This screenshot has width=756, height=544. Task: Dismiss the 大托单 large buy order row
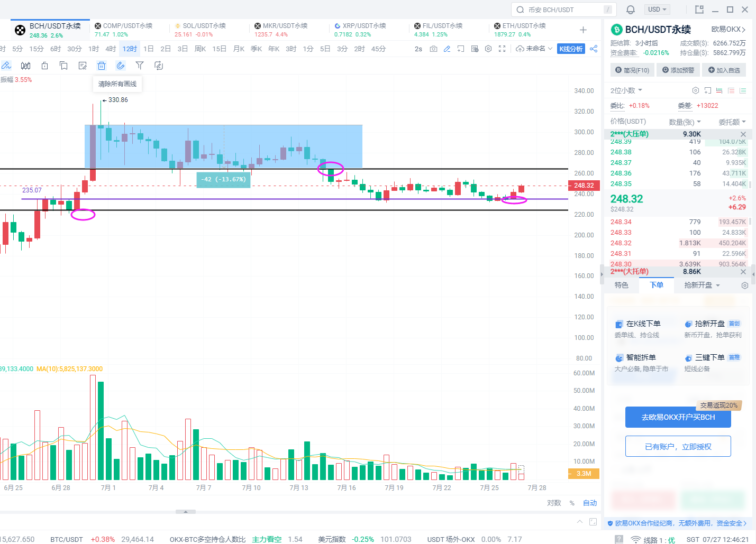(x=743, y=272)
